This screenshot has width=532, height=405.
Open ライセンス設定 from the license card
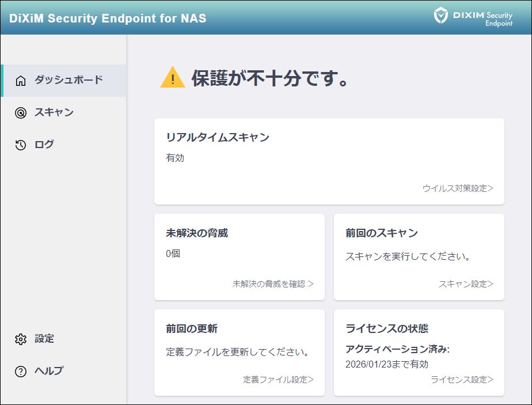click(462, 379)
